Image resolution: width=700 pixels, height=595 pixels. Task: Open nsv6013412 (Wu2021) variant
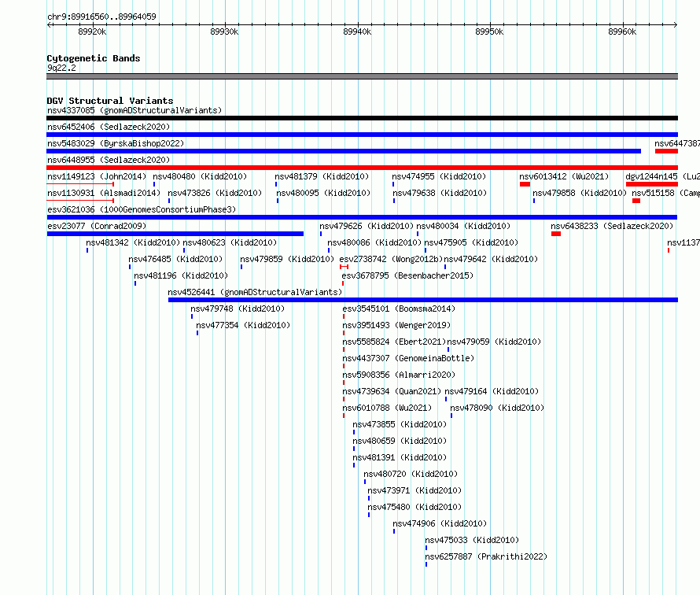[564, 176]
